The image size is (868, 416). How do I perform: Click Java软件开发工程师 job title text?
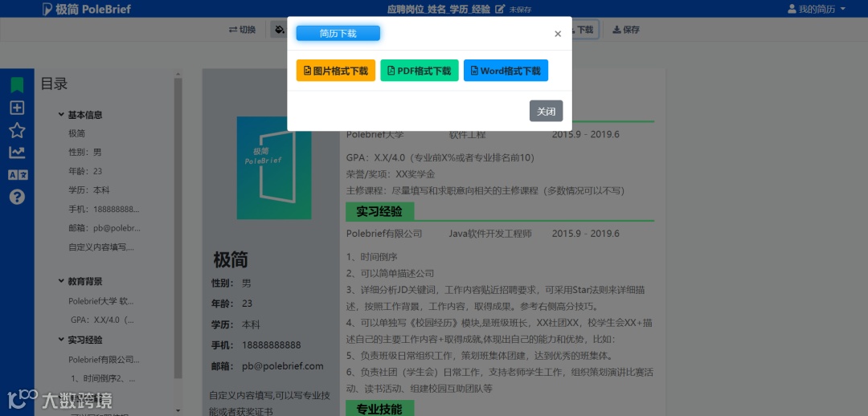pos(490,234)
